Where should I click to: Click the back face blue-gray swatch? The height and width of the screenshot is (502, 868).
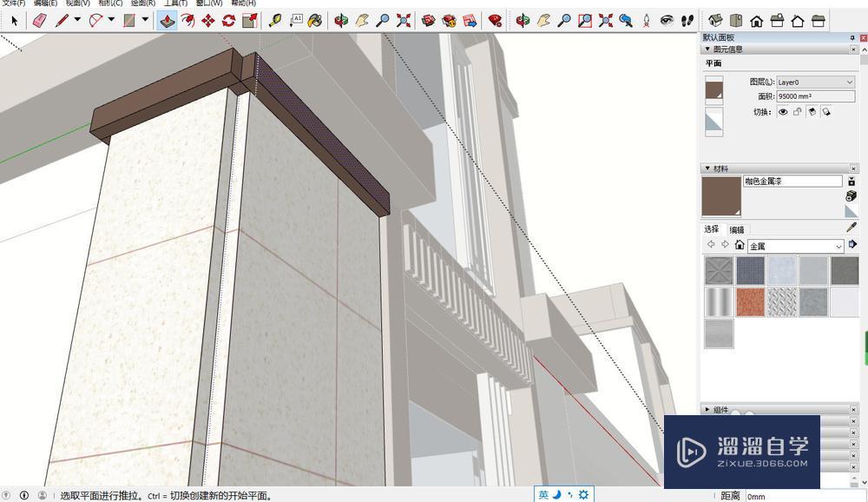click(x=714, y=122)
